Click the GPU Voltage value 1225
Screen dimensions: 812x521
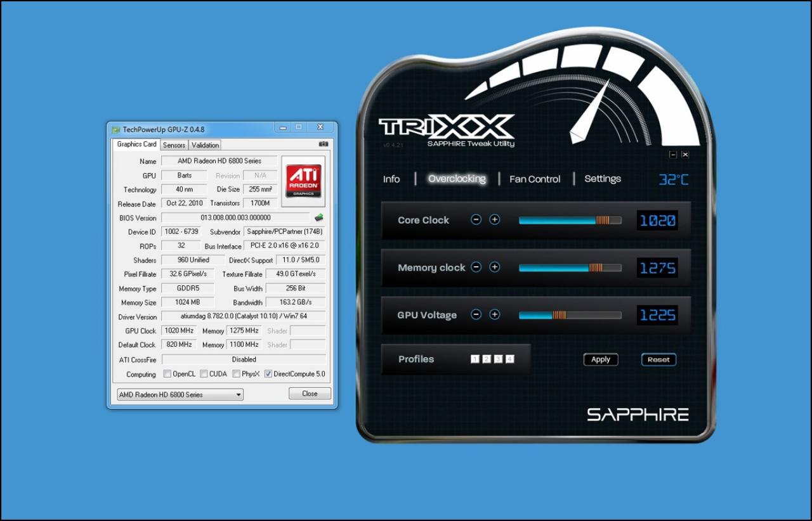[x=657, y=316]
